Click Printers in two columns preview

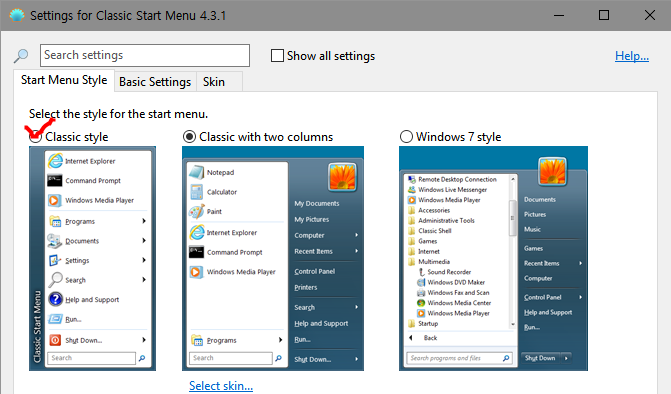pos(306,287)
